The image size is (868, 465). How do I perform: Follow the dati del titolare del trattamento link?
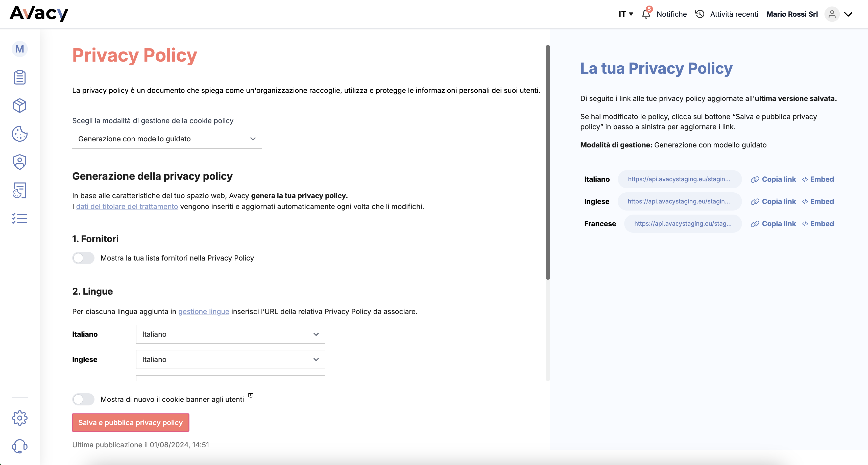coord(127,206)
